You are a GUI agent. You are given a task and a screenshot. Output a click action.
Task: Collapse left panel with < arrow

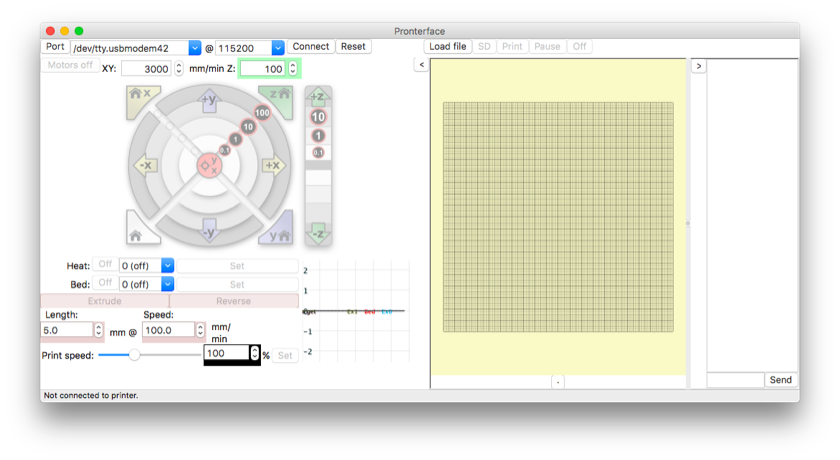point(422,65)
